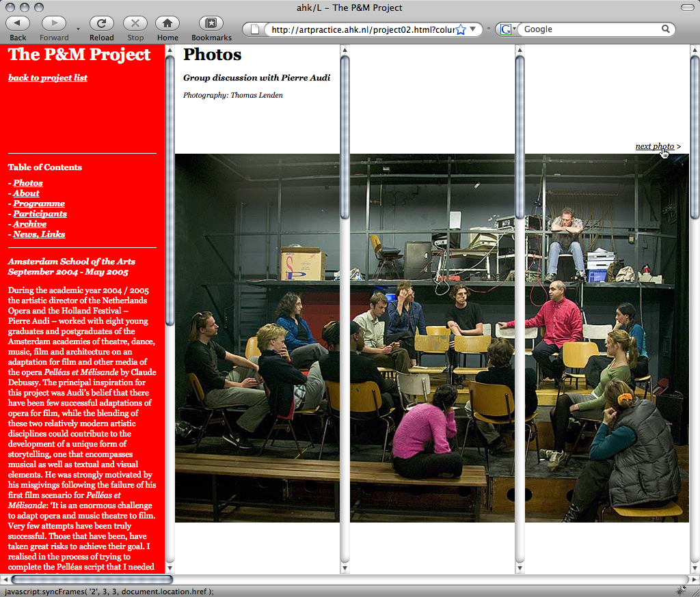Reload the current page
700x597 pixels.
tap(102, 23)
